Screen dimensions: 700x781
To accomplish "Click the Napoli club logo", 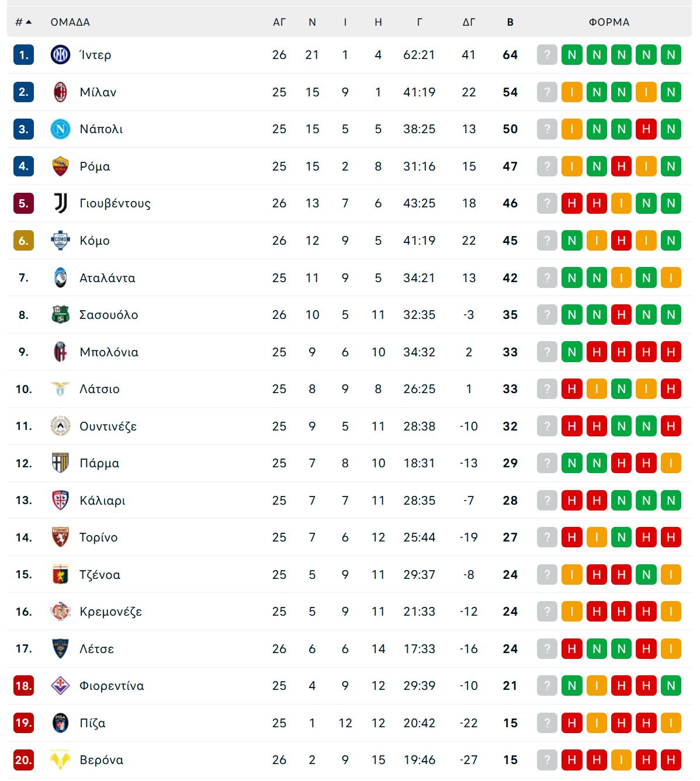I will pyautogui.click(x=60, y=129).
